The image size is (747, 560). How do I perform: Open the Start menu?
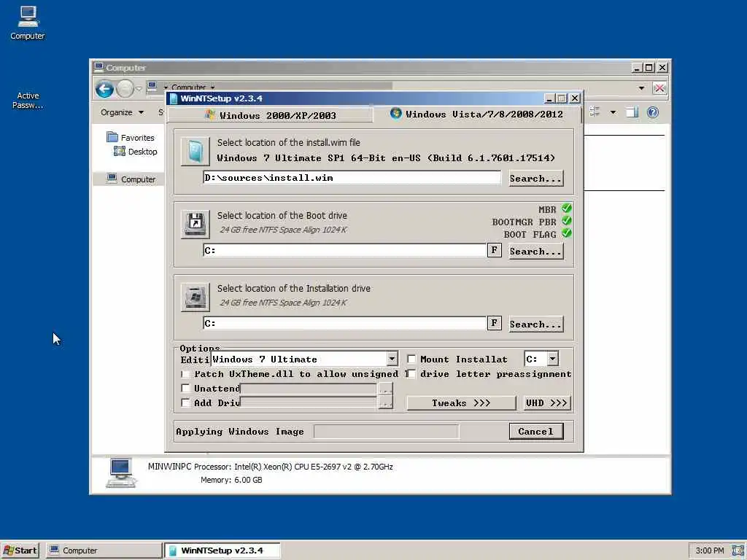coord(20,551)
